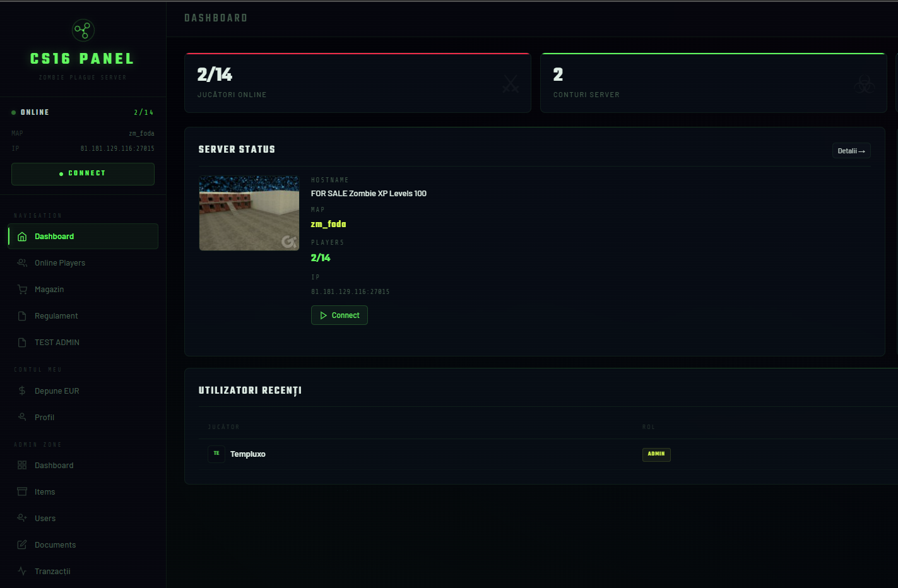Open the TEST ADMIN page
Screen dimensions: 898x588
click(x=57, y=343)
